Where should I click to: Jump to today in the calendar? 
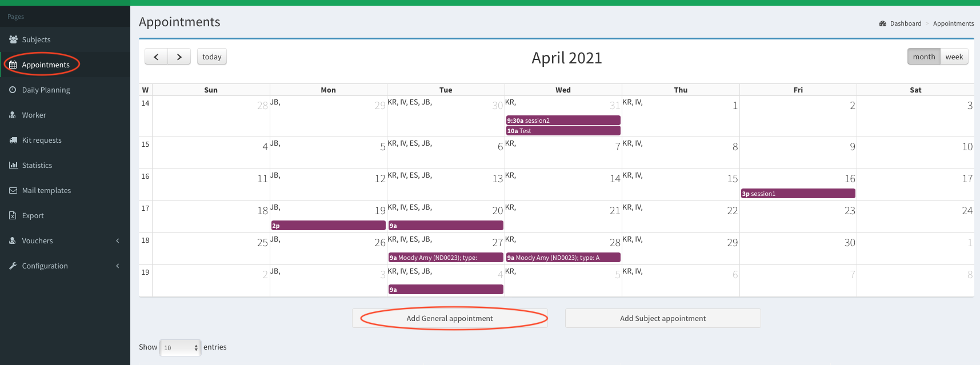[x=211, y=57]
